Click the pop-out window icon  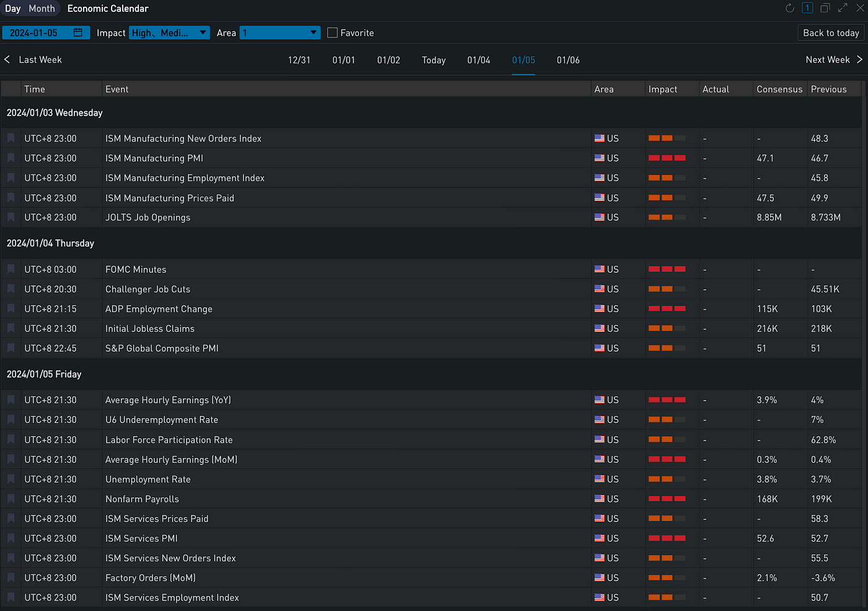click(825, 8)
